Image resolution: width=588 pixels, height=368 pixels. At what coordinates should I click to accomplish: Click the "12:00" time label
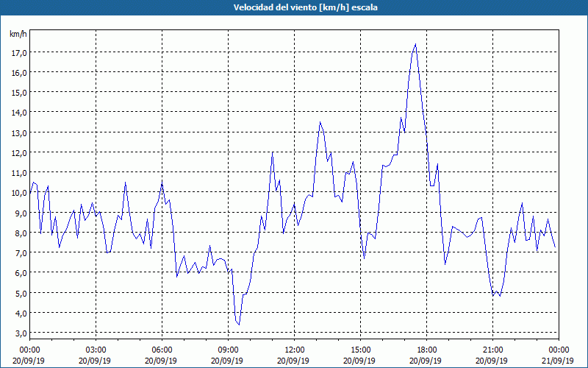click(295, 350)
